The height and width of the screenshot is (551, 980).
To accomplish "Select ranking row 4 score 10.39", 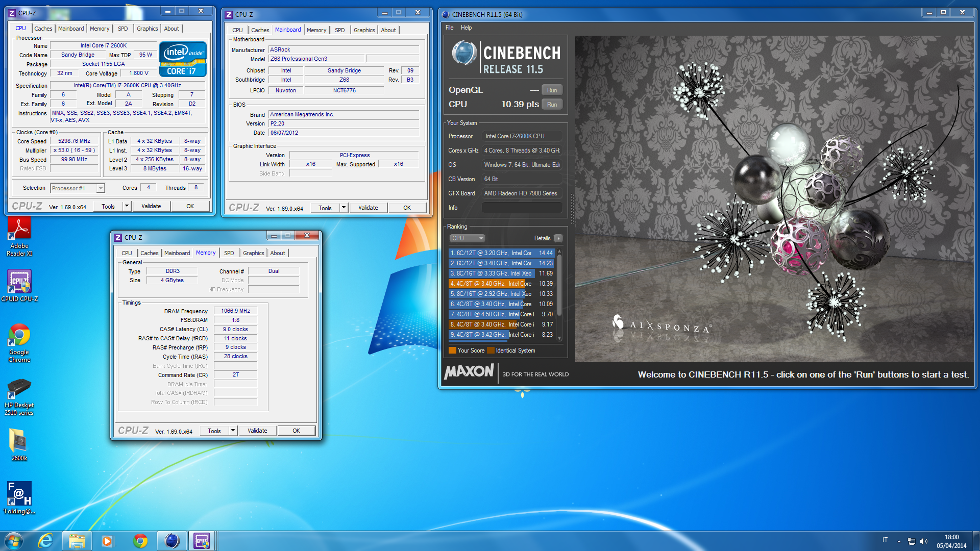I will click(x=501, y=284).
